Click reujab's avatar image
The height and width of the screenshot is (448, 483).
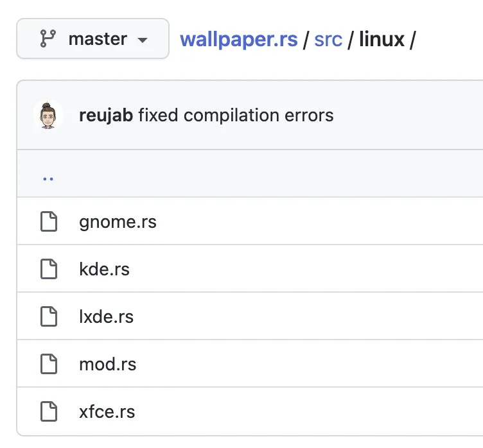pos(48,116)
